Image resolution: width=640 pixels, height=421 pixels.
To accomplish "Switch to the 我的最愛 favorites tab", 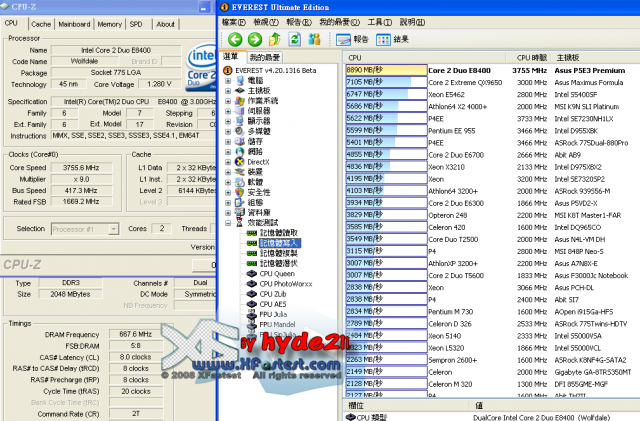I will 265,57.
